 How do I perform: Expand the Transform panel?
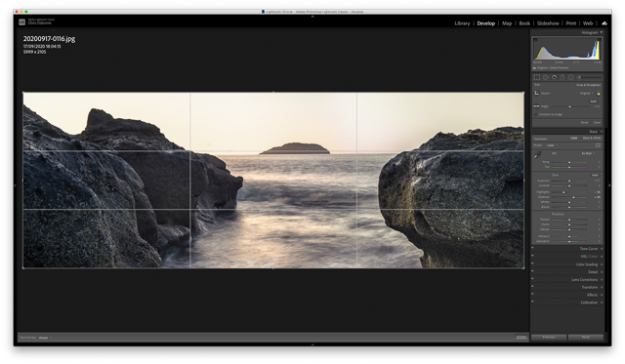pyautogui.click(x=602, y=287)
